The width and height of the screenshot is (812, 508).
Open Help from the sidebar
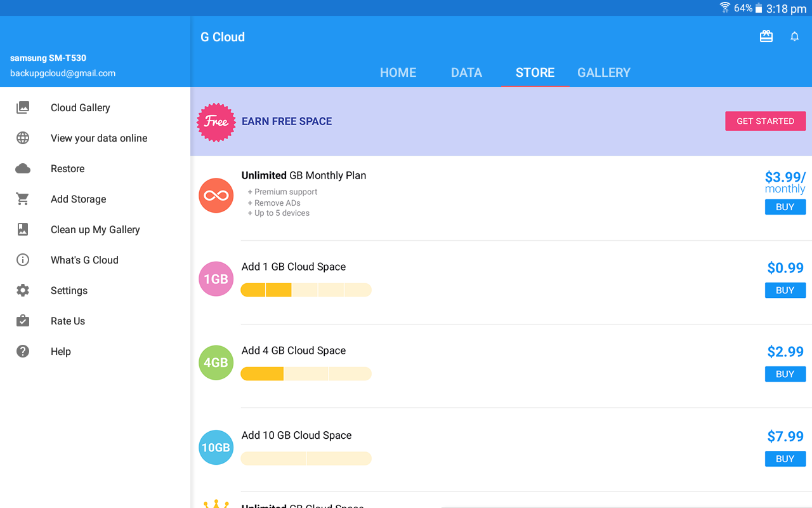pos(95,351)
